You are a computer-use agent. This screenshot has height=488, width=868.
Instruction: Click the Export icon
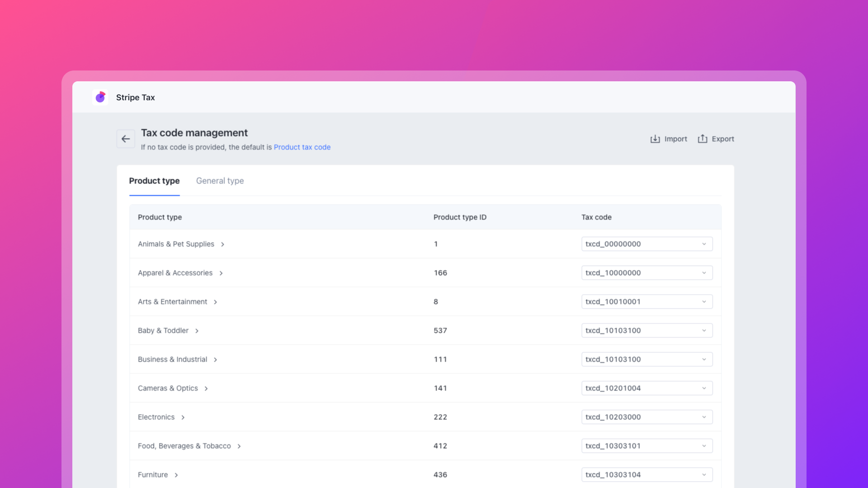pyautogui.click(x=703, y=139)
